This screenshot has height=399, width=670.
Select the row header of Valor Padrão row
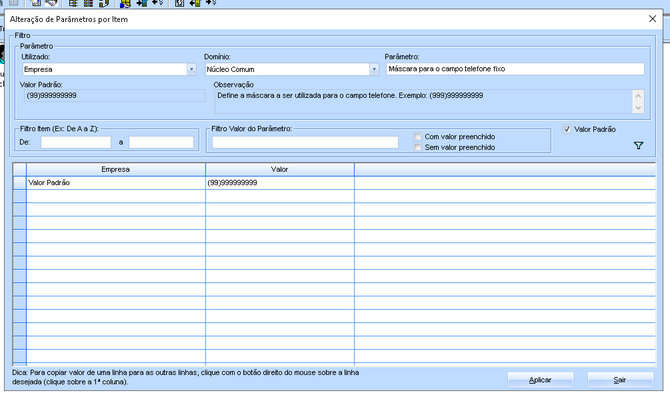pos(20,183)
